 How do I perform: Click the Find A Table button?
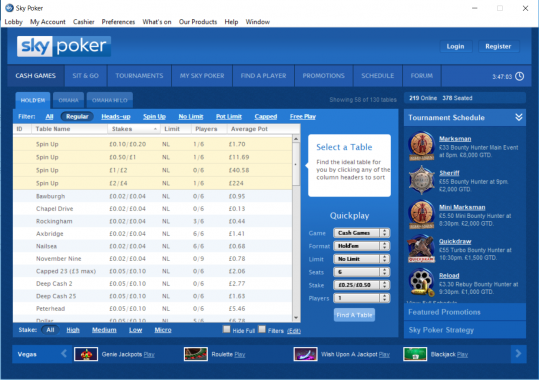354,315
